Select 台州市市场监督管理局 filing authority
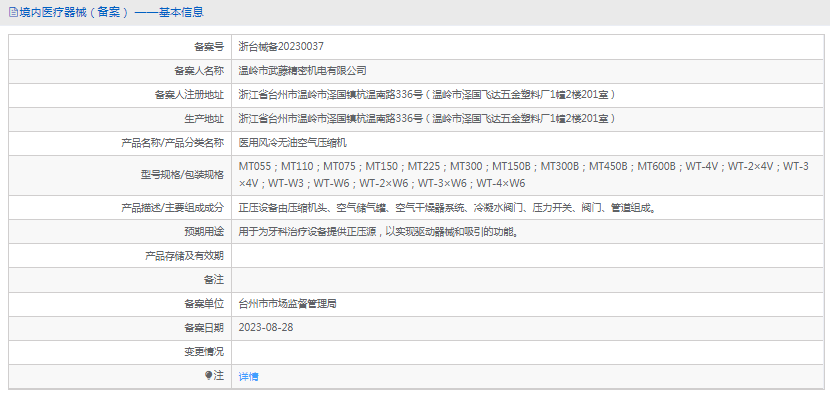This screenshot has width=830, height=395. 287,303
